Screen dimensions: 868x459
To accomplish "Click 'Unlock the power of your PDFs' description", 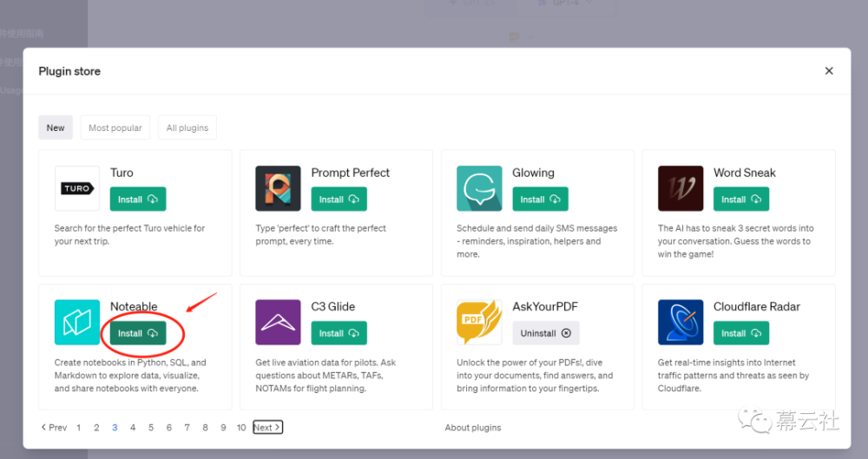I will click(535, 376).
